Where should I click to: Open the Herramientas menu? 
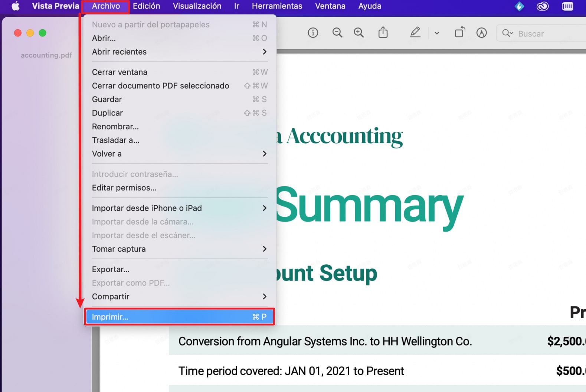(x=277, y=6)
